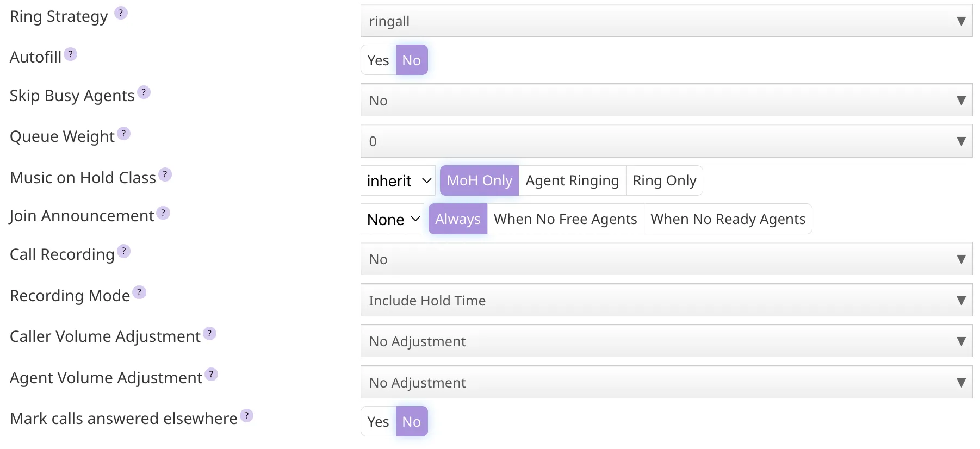The width and height of the screenshot is (980, 449).
Task: Click help icon for Mark calls answered elsewhere
Action: pyautogui.click(x=246, y=416)
